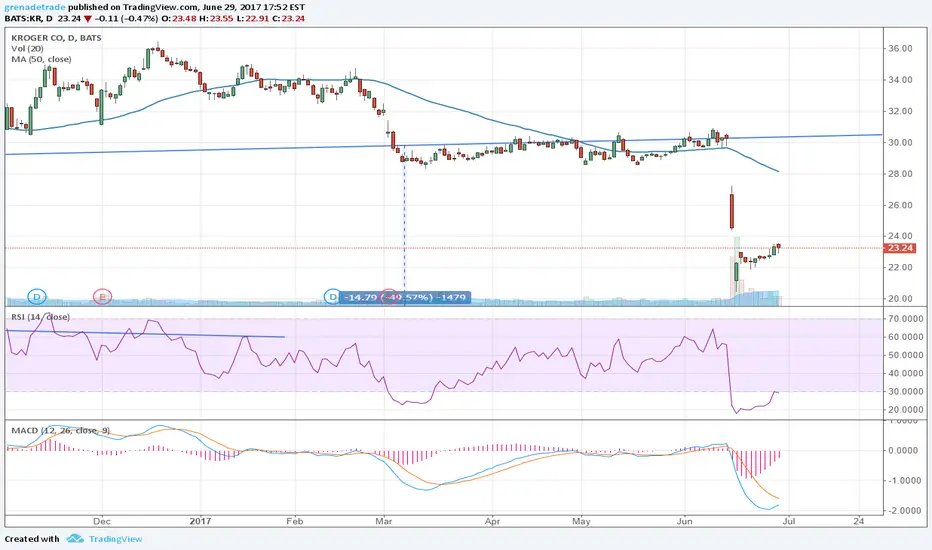Select the MA (50, close) indicator legend
Viewport: 932px width, 550px height.
point(42,59)
